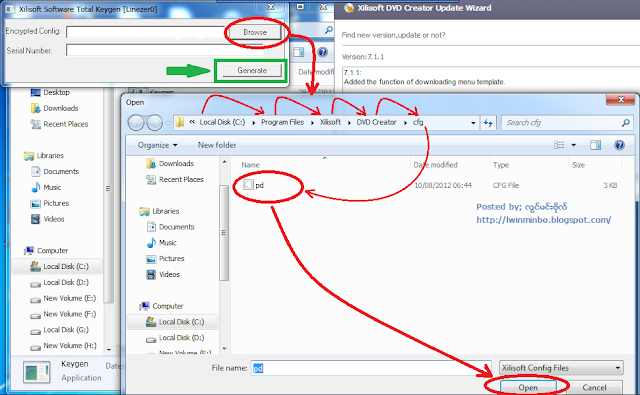Toggle the preview pane in Open dialog

[x=595, y=145]
